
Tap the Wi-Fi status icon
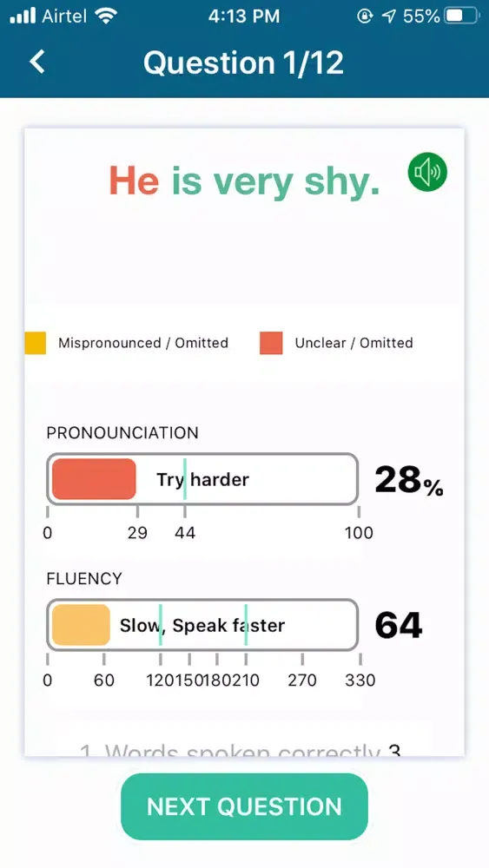[105, 16]
